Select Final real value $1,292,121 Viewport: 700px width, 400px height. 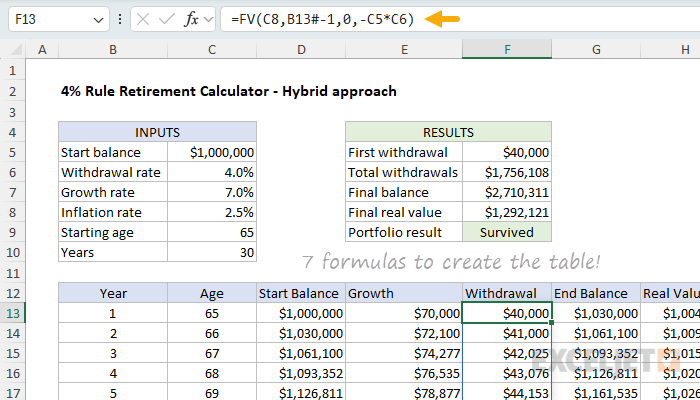507,212
